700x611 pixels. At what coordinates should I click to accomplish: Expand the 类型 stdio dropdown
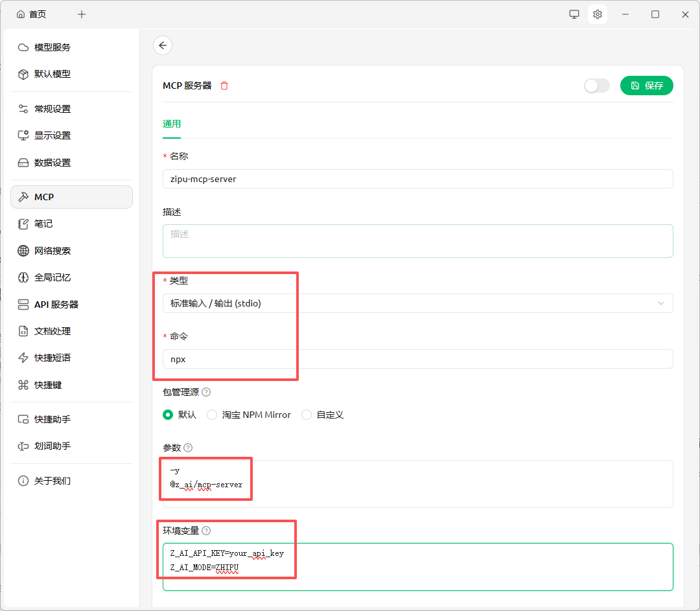click(x=417, y=303)
